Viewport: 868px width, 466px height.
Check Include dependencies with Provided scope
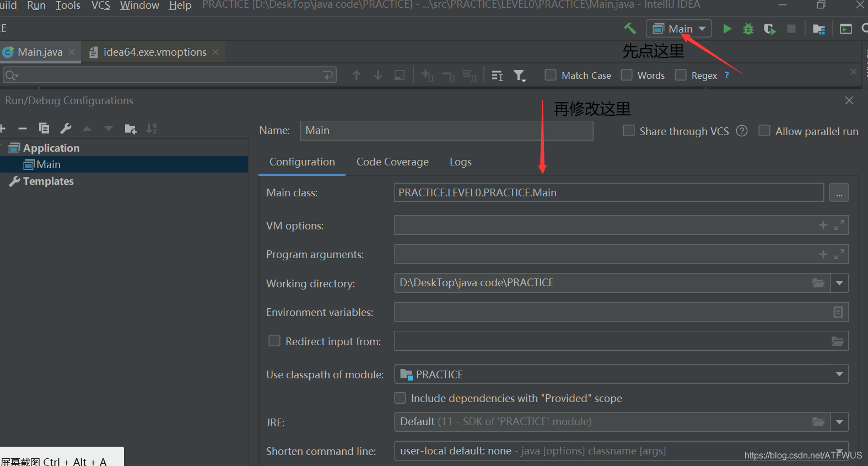click(400, 398)
